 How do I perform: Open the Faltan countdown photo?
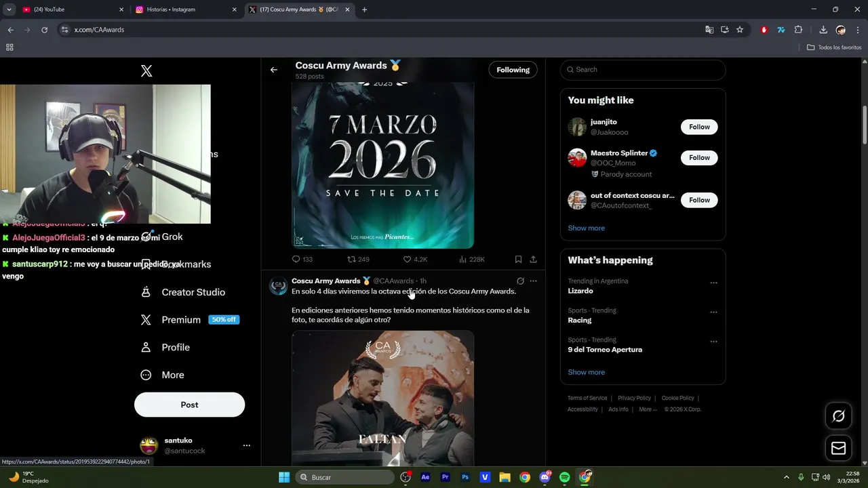pyautogui.click(x=383, y=398)
